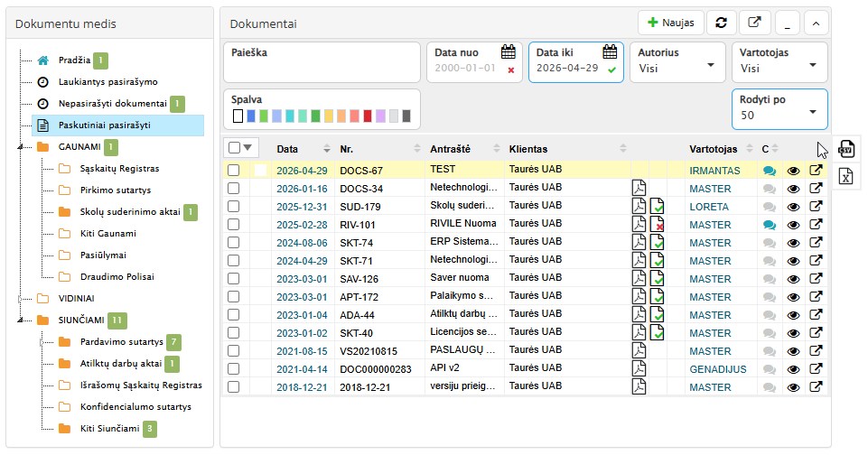Open the IRMANTAS user link
The width and height of the screenshot is (868, 455).
(714, 171)
